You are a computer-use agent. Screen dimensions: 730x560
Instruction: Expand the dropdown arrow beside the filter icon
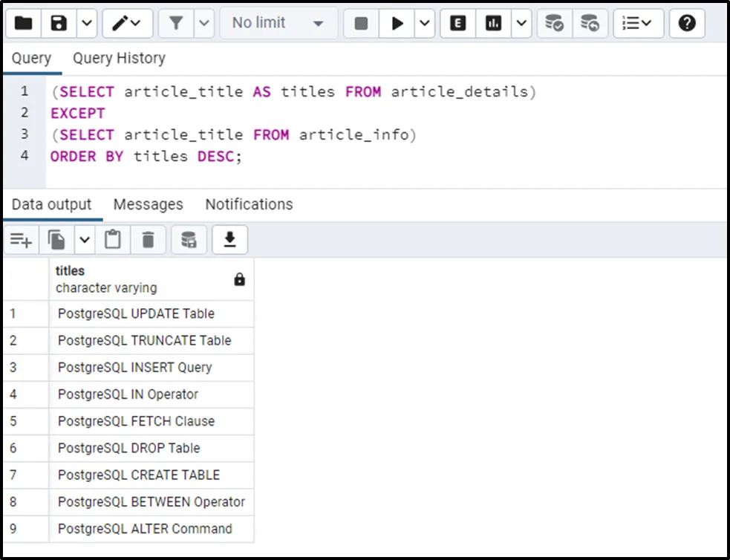pos(204,24)
